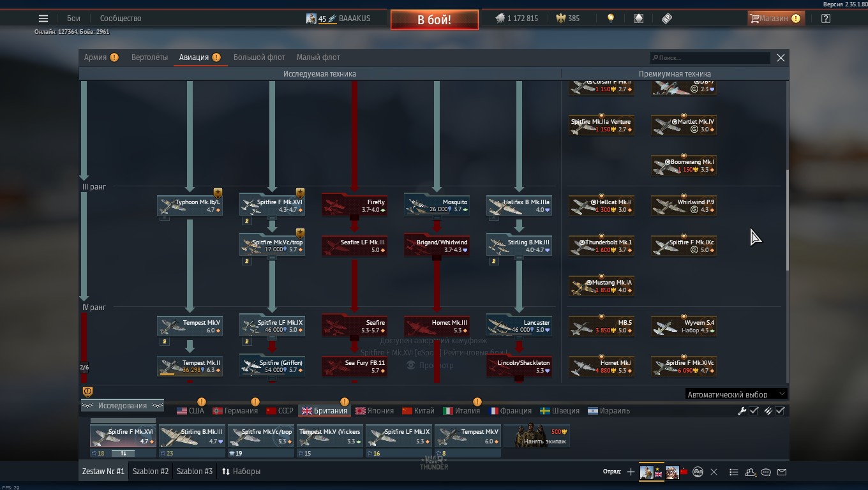868x490 pixels.
Task: Click the squad members round icon
Action: point(698,472)
